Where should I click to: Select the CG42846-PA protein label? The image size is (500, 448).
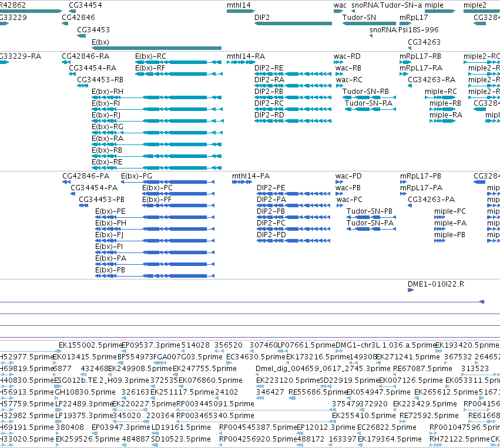(x=86, y=176)
